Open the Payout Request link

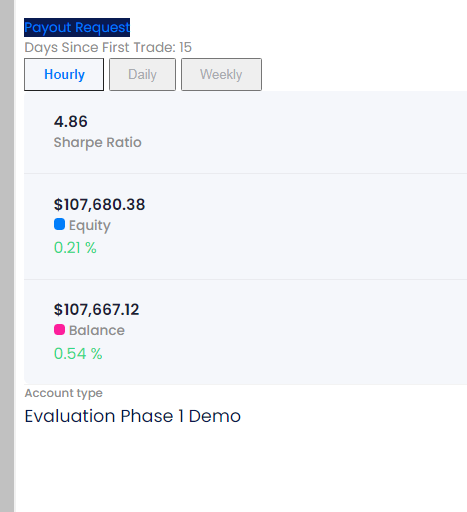(77, 27)
